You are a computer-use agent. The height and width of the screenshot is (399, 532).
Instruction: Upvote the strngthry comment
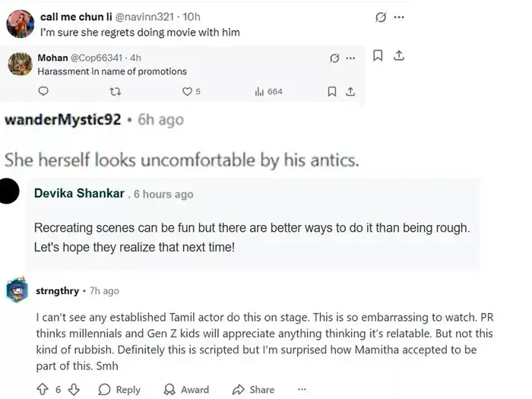[x=43, y=389]
